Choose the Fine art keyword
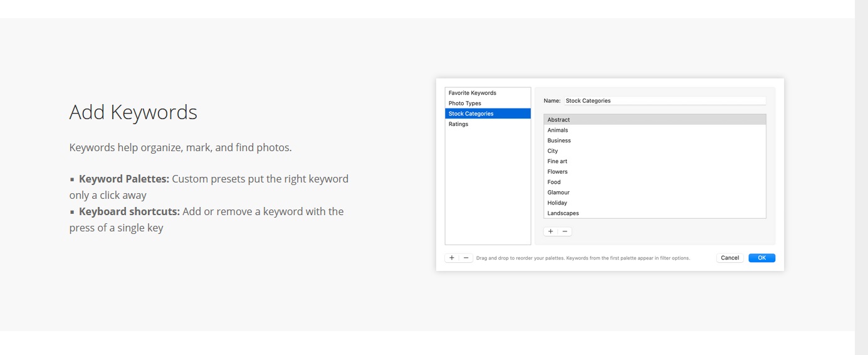This screenshot has width=868, height=355. pos(557,161)
